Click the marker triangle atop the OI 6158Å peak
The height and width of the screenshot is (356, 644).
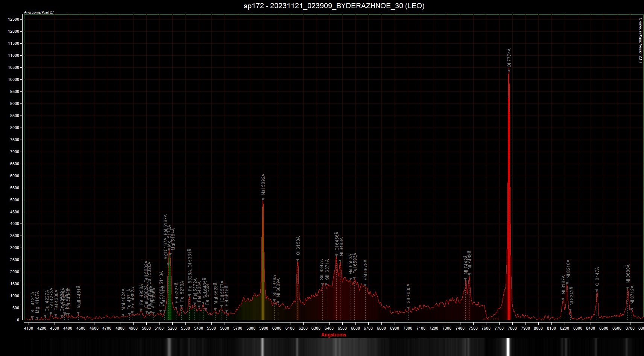(298, 260)
